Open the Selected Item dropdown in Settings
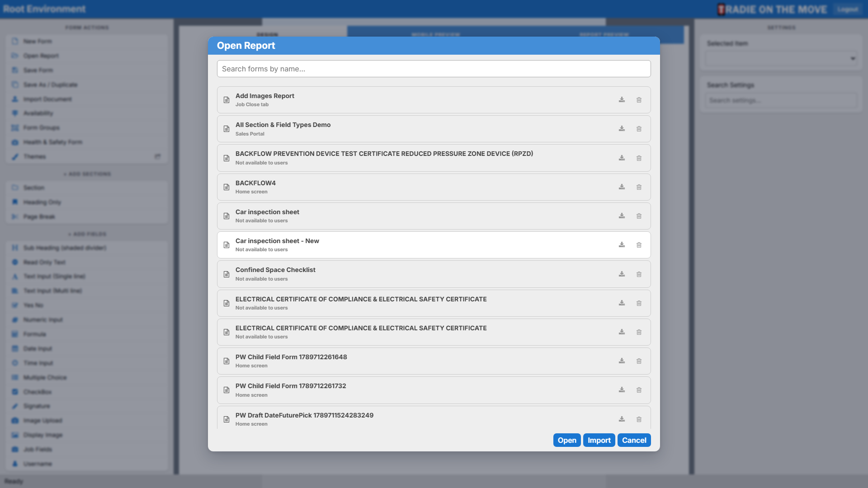Viewport: 868px width, 488px height. tap(781, 58)
